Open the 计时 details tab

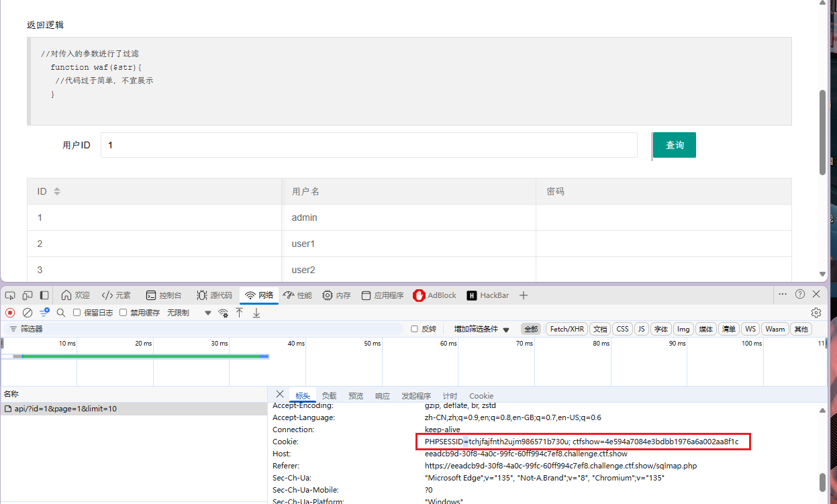pos(450,396)
